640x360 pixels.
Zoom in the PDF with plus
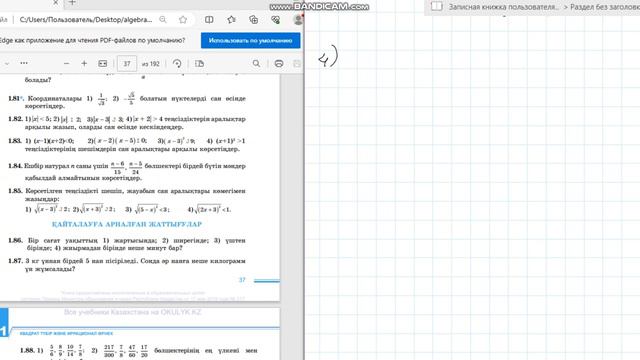(84, 64)
